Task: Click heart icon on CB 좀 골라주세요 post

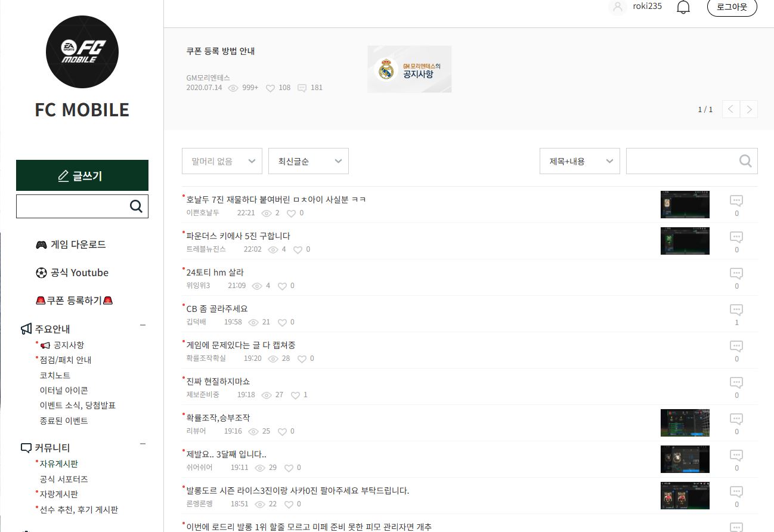Action: coord(282,322)
